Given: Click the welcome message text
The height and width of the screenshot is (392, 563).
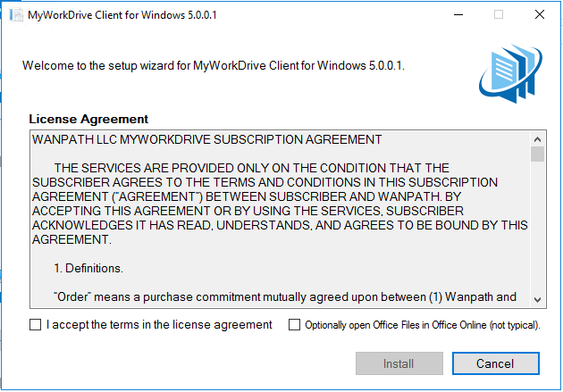Looking at the screenshot, I should click(x=214, y=66).
